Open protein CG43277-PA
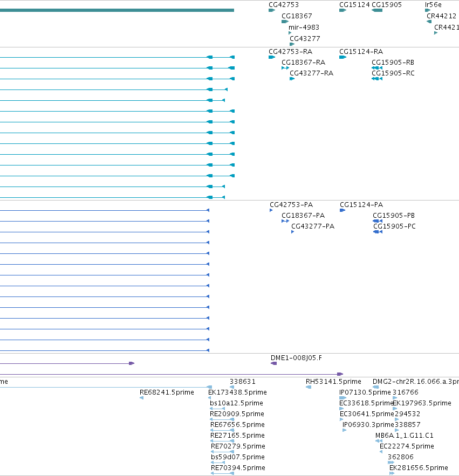 pos(313,226)
